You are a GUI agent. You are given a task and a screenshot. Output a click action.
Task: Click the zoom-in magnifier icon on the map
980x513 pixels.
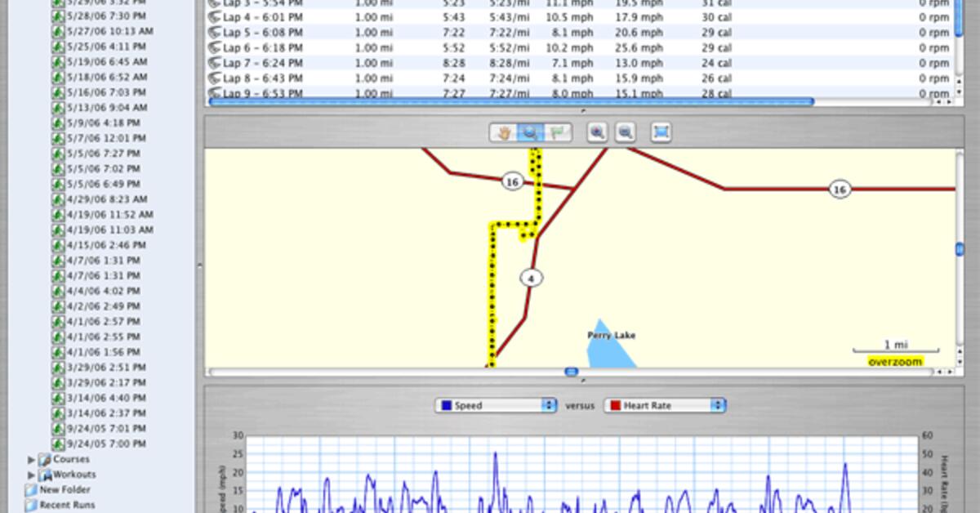click(x=597, y=132)
